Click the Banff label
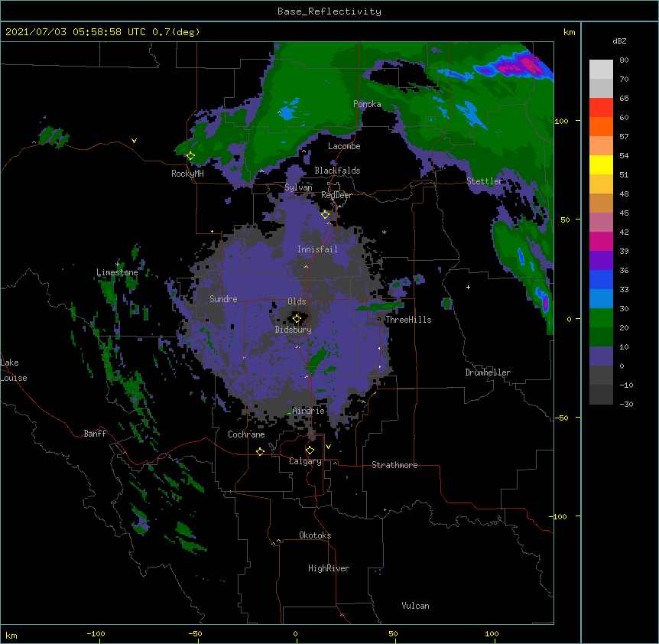The width and height of the screenshot is (659, 644). pos(95,434)
